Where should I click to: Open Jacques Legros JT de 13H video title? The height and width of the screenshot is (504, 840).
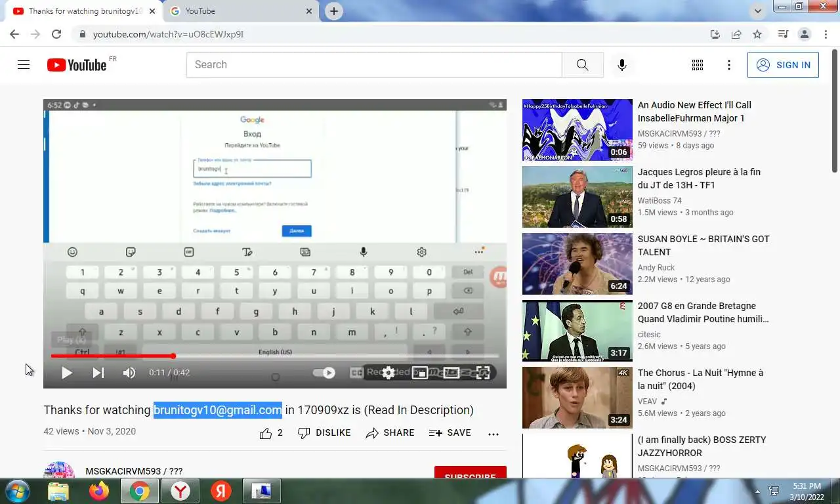click(x=700, y=178)
